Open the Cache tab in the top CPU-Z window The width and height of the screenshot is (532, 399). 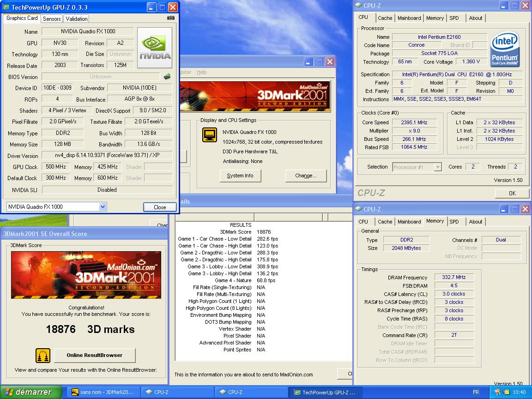pos(385,18)
